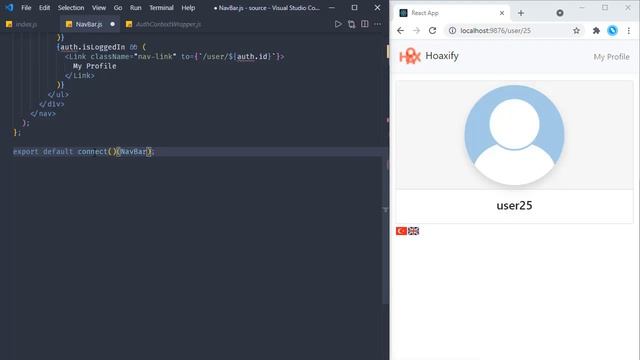
Task: Open the My Profile nav link
Action: click(x=611, y=57)
